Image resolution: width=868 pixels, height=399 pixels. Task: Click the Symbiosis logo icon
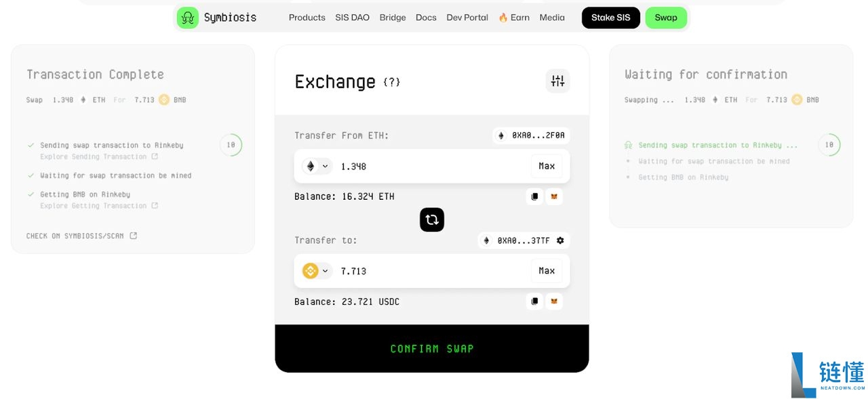click(x=188, y=18)
